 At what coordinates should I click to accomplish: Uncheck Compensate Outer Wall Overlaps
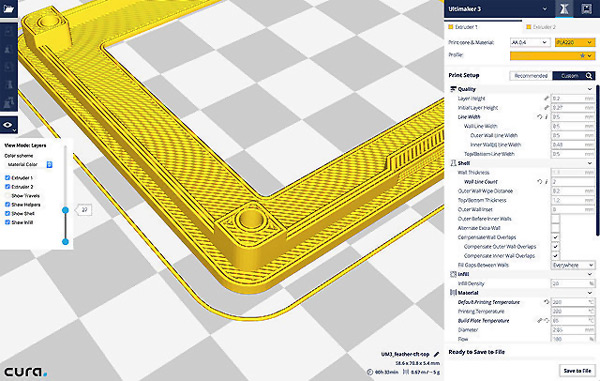click(555, 246)
